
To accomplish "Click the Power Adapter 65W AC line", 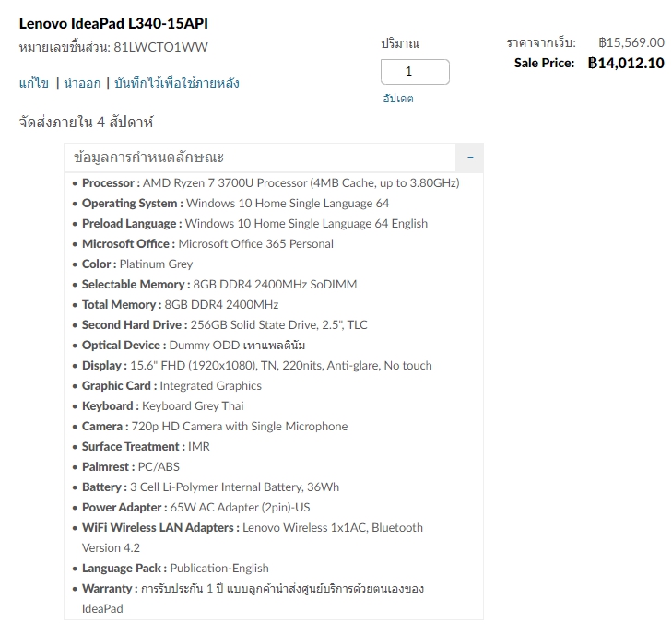I will pyautogui.click(x=195, y=507).
